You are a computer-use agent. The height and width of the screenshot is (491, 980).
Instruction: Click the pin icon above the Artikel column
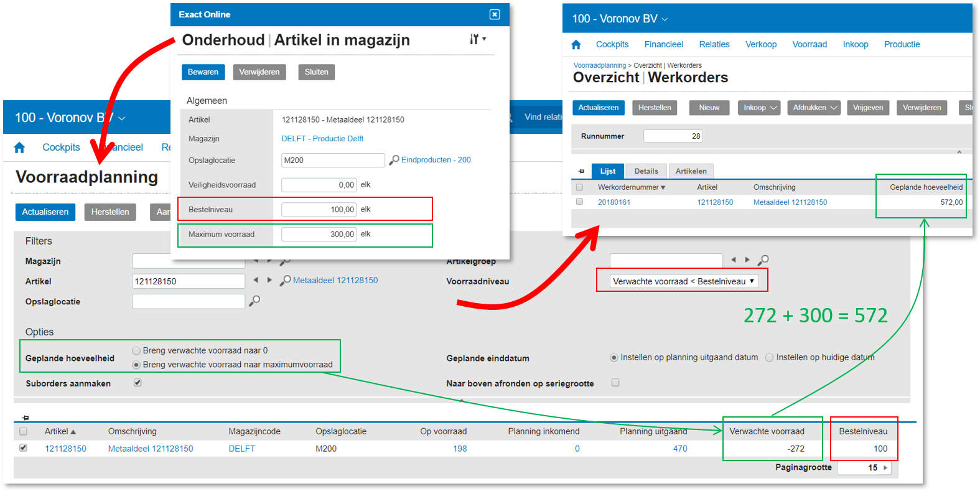[26, 418]
